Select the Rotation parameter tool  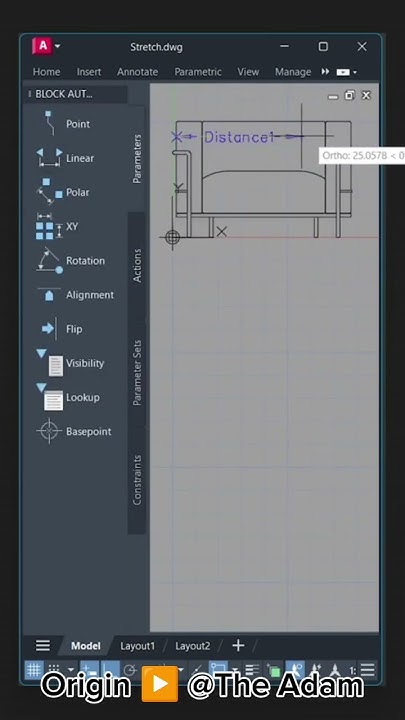coord(70,261)
